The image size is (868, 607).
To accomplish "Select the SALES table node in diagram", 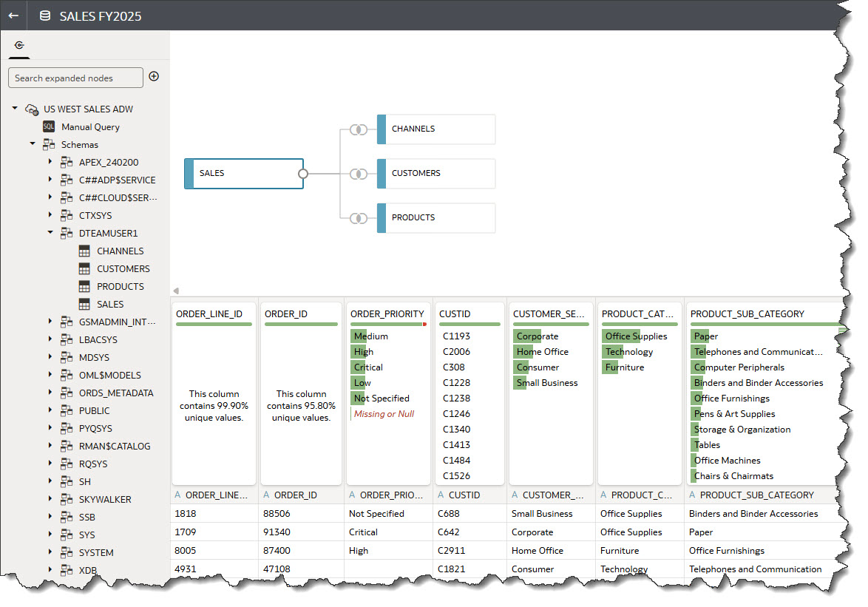I will (244, 174).
